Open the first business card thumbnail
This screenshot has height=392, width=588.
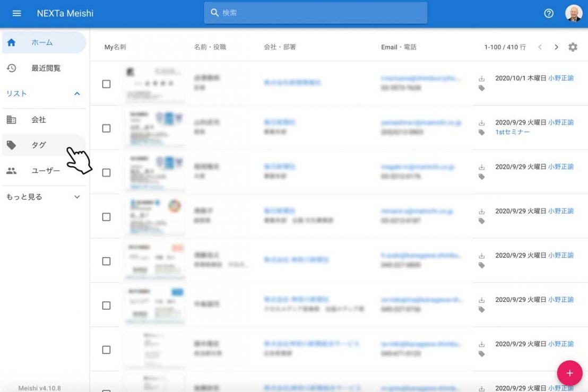click(x=155, y=84)
